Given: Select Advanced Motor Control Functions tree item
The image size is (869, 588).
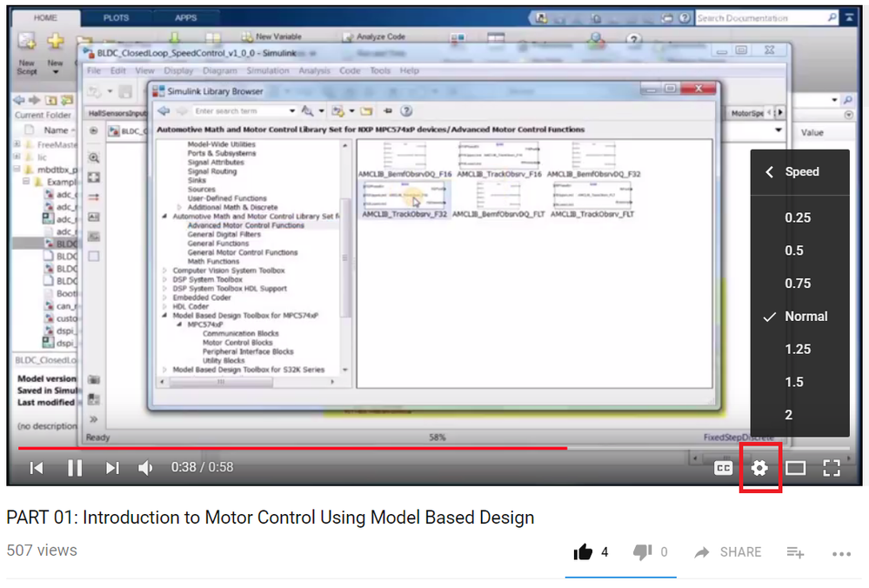Looking at the screenshot, I should (245, 225).
